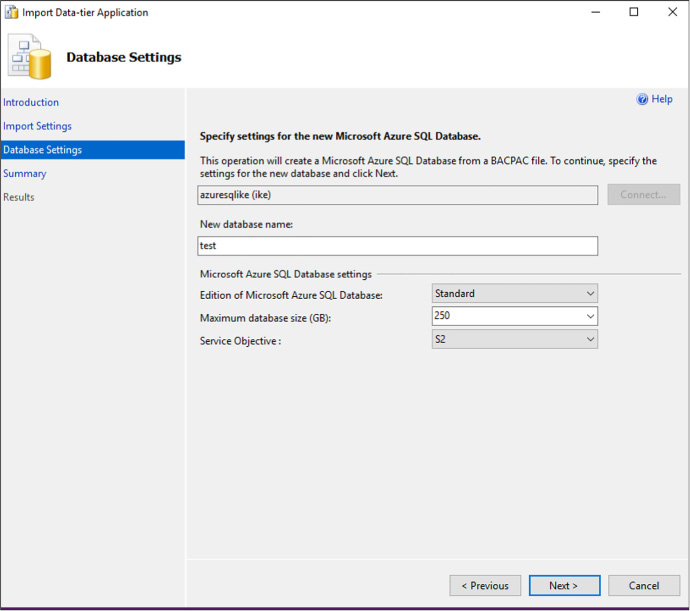Click the Connect... button

pyautogui.click(x=643, y=195)
